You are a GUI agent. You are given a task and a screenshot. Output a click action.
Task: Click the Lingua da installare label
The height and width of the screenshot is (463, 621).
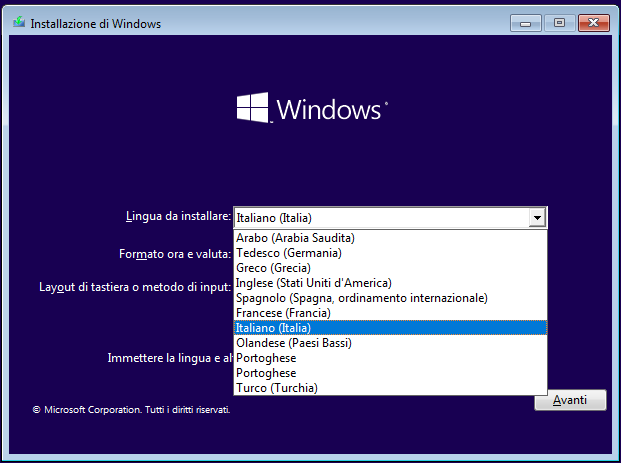[178, 216]
